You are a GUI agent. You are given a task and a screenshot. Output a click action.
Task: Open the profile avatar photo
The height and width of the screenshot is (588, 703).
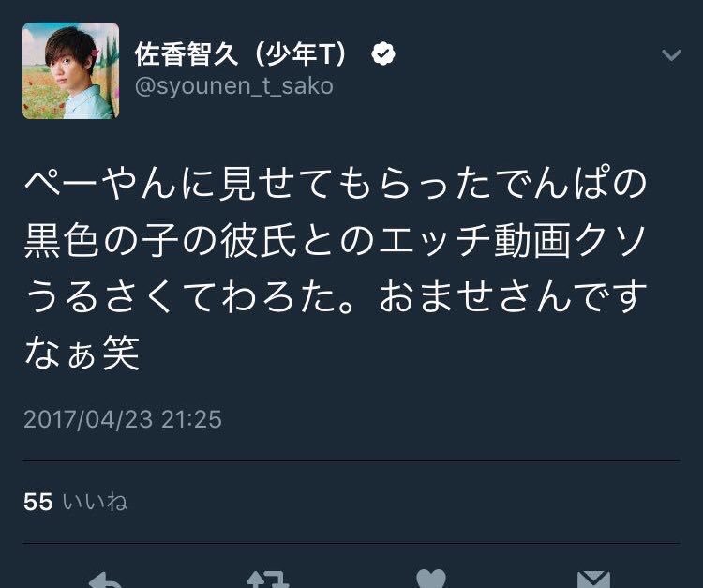71,70
